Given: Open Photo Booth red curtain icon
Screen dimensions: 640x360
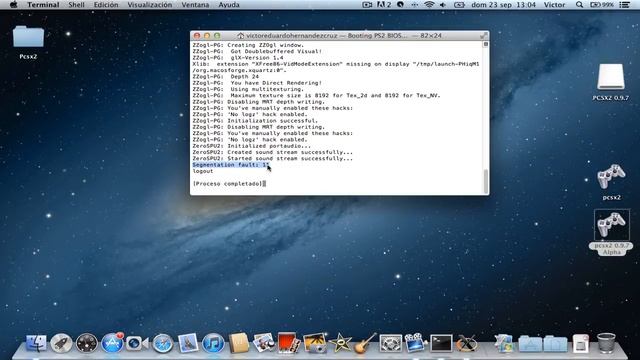Looking at the screenshot, I should [x=288, y=342].
